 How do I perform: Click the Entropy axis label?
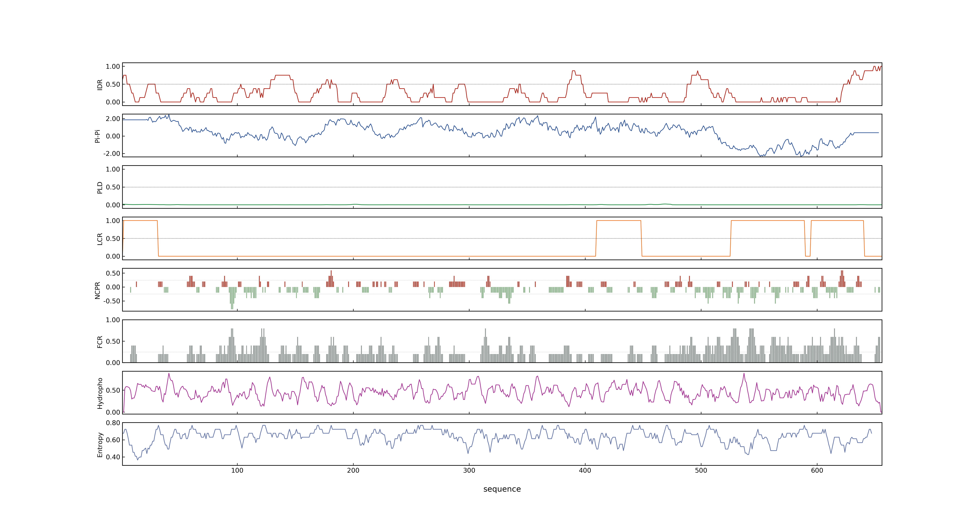pos(100,444)
